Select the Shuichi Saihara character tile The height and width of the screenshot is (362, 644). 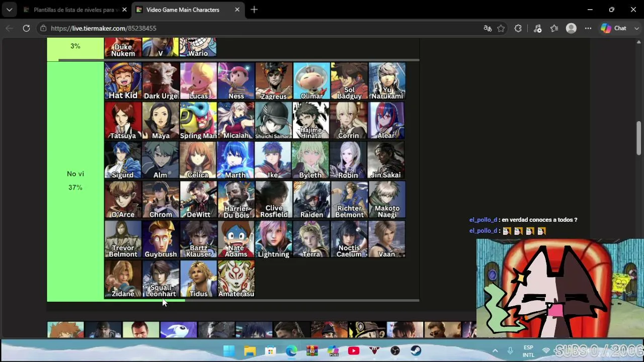click(274, 121)
